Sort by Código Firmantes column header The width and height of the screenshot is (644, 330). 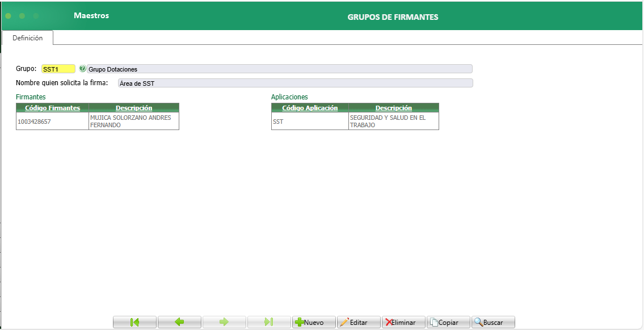click(53, 108)
